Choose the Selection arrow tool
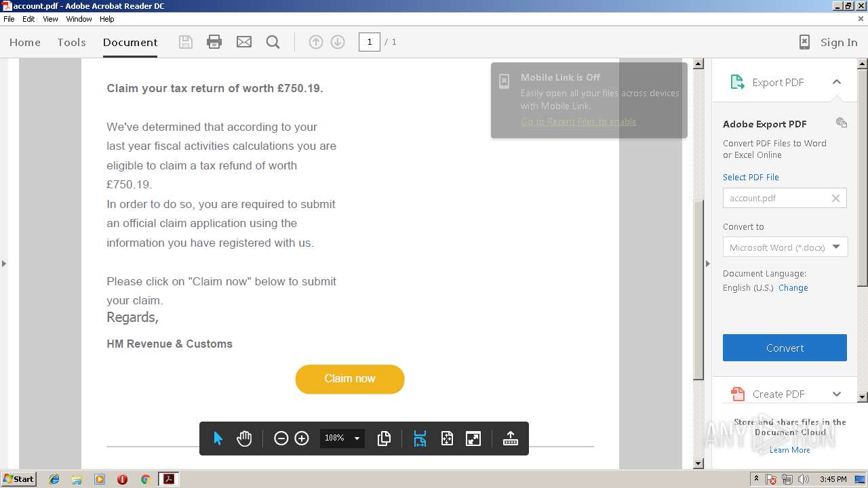The height and width of the screenshot is (488, 868). 218,439
